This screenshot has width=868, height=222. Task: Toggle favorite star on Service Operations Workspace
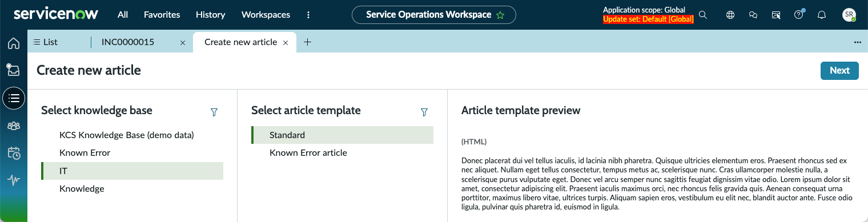tap(500, 15)
